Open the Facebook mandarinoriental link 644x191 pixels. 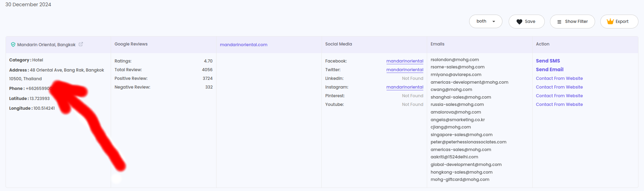coord(405,61)
